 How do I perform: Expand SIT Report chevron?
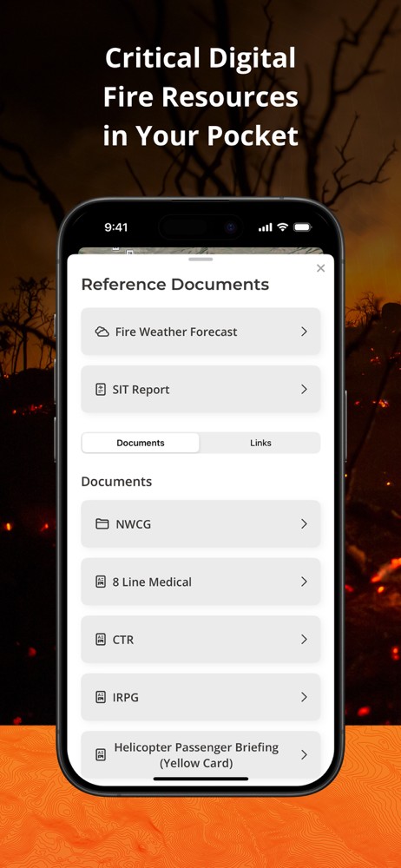[x=304, y=389]
